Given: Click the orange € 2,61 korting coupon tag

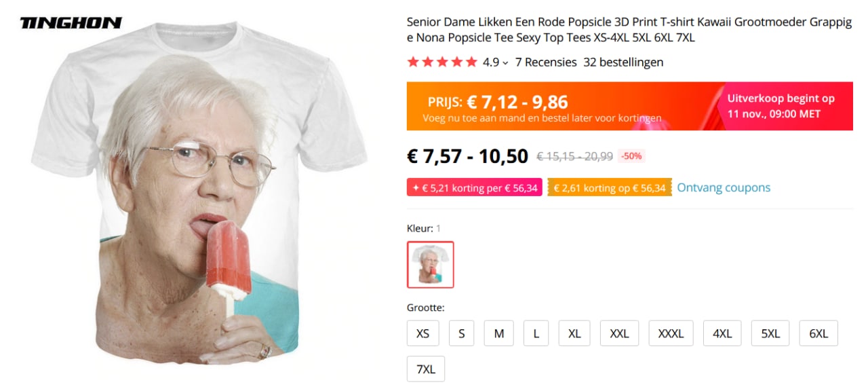Looking at the screenshot, I should [x=610, y=187].
